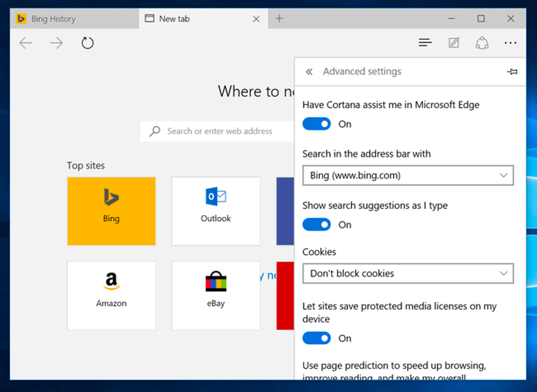The height and width of the screenshot is (392, 537).
Task: Click the Amazon logo icon
Action: tap(111, 281)
